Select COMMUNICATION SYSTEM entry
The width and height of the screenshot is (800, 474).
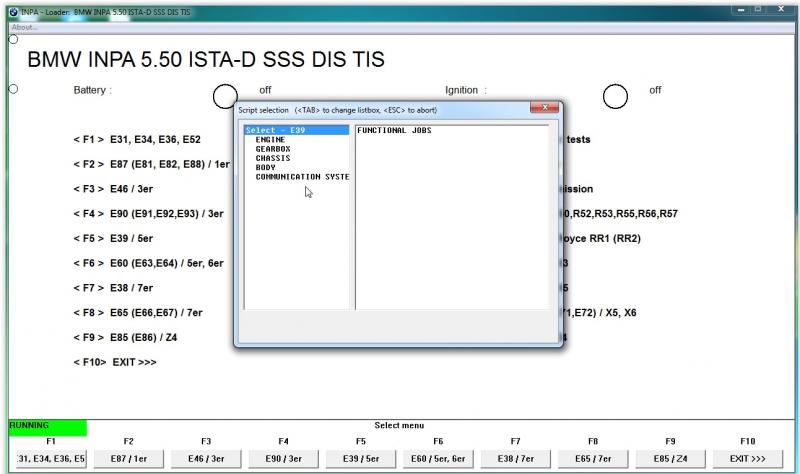pyautogui.click(x=302, y=177)
